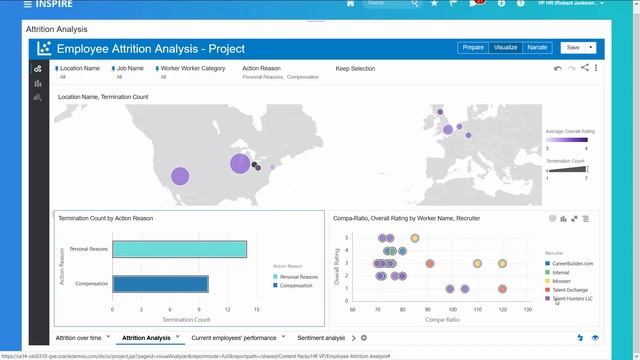The height and width of the screenshot is (360, 640).
Task: Select Internal legend item
Action: pyautogui.click(x=557, y=273)
